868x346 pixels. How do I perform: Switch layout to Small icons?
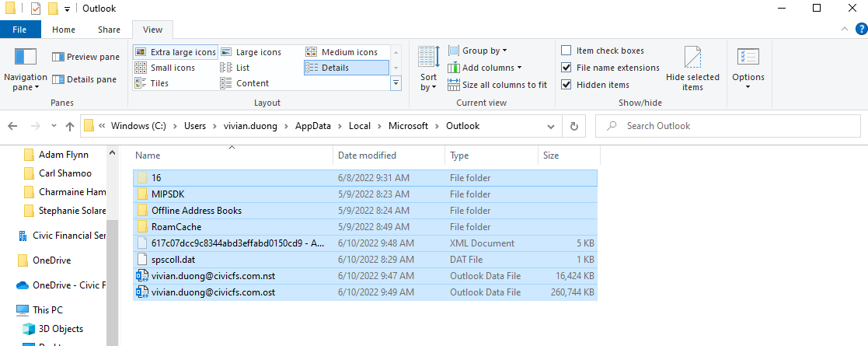(165, 68)
